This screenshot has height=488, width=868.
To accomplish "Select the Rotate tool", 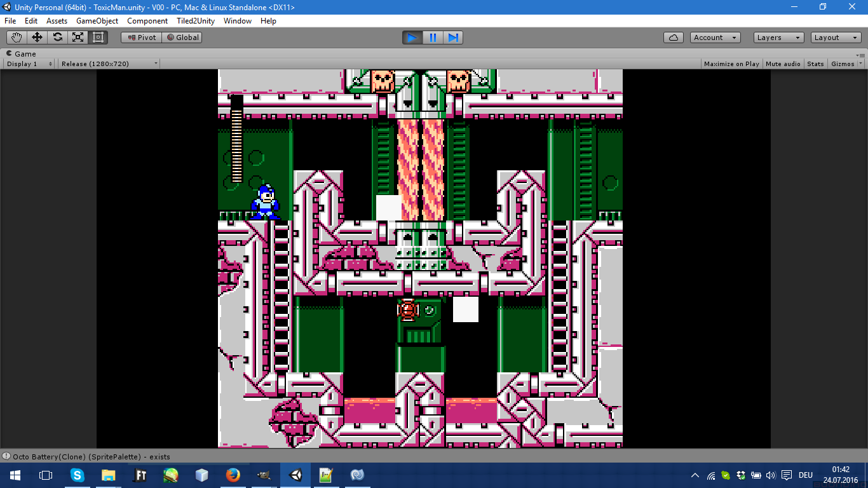I will point(57,37).
